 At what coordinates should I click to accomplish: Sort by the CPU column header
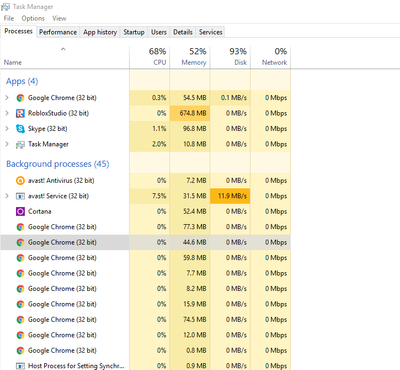pos(150,57)
